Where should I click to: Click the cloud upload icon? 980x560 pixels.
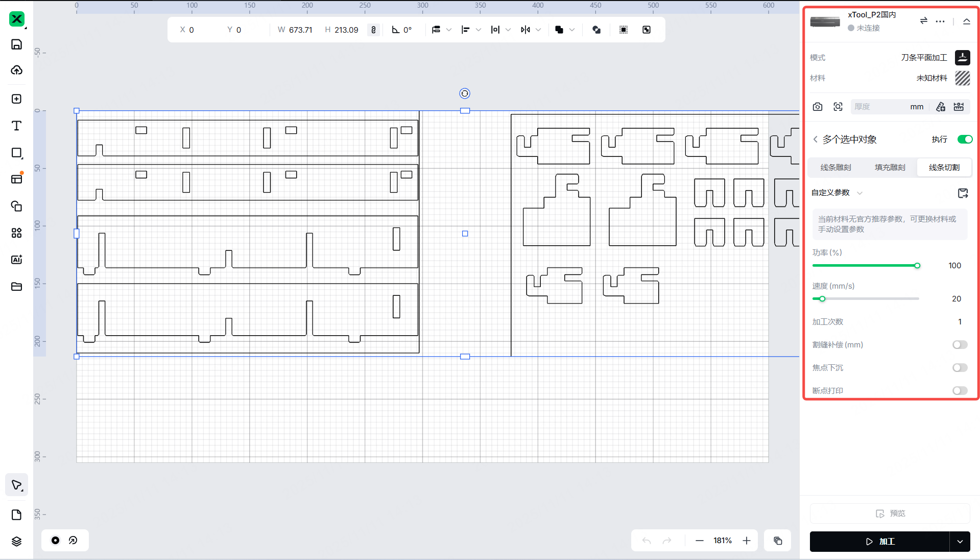click(16, 70)
